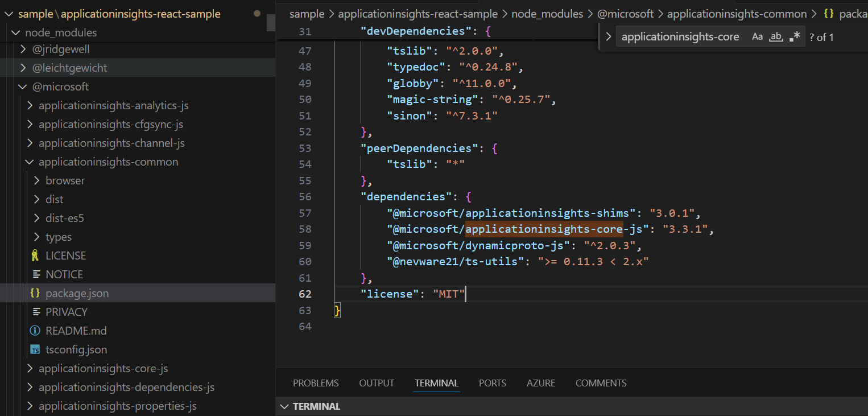
Task: Open the PROBLEMS panel tab
Action: point(316,383)
